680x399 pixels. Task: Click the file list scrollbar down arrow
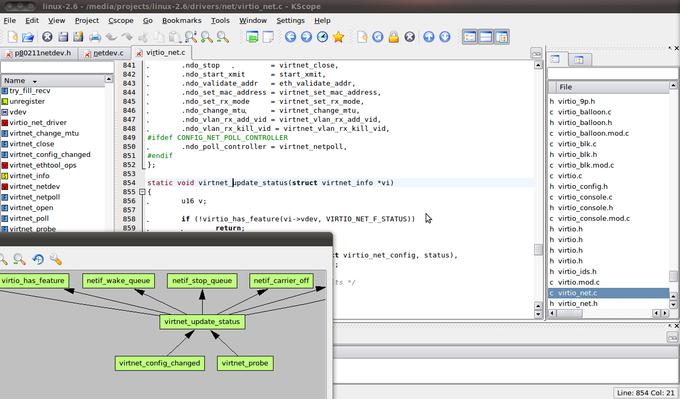tap(673, 305)
